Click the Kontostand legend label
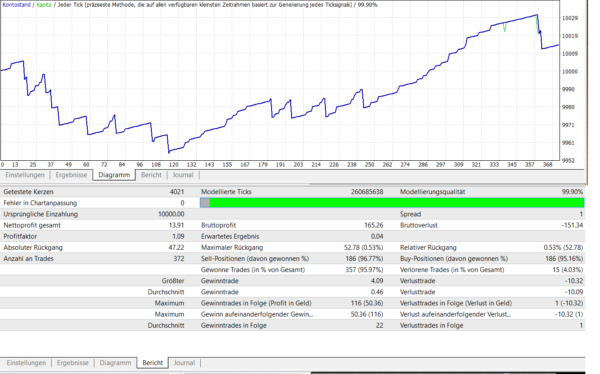Screen dimensions: 600x374 16,5
